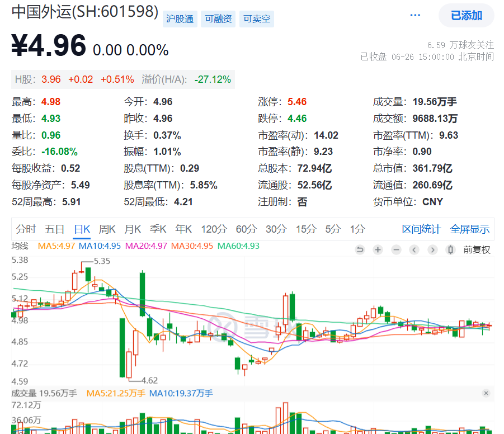Click the MA10:4.95 moving average label
Viewport: 504px width, 434px height.
[100, 246]
